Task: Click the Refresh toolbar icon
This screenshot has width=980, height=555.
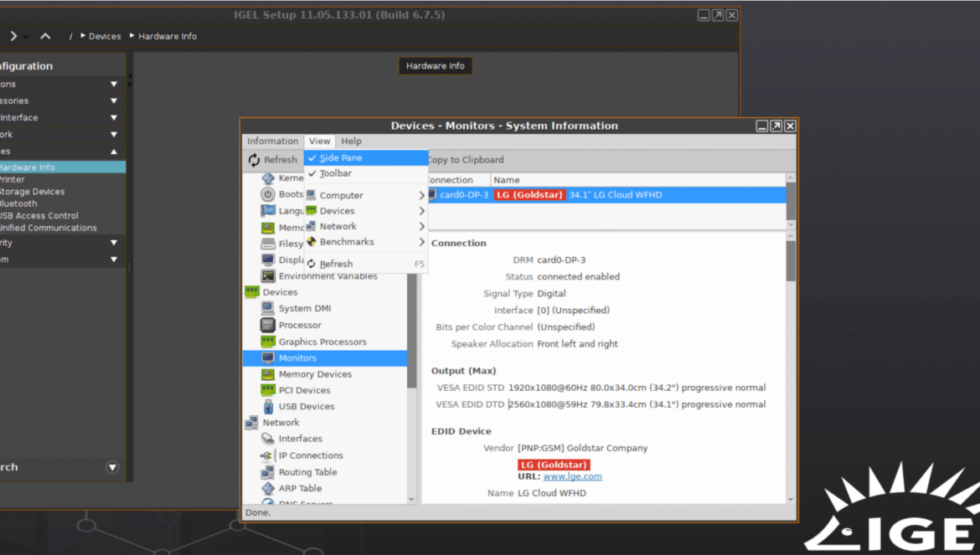Action: (254, 160)
